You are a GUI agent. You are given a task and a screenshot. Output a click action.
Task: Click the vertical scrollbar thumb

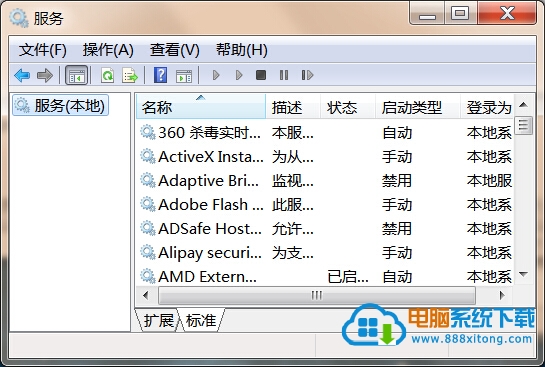pos(523,125)
